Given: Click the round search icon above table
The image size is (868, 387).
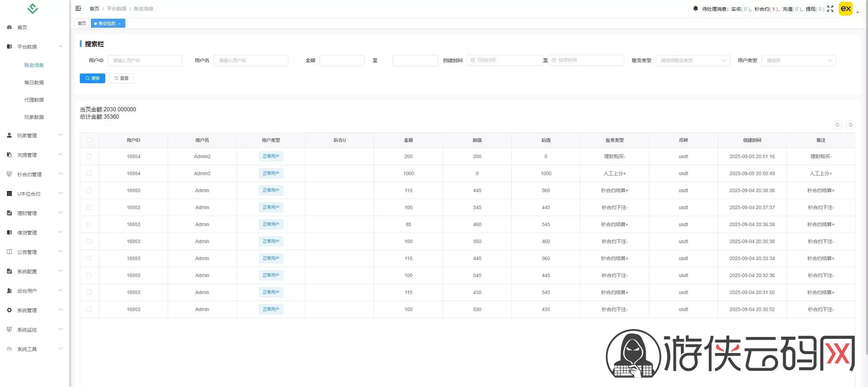Looking at the screenshot, I should click(x=837, y=125).
